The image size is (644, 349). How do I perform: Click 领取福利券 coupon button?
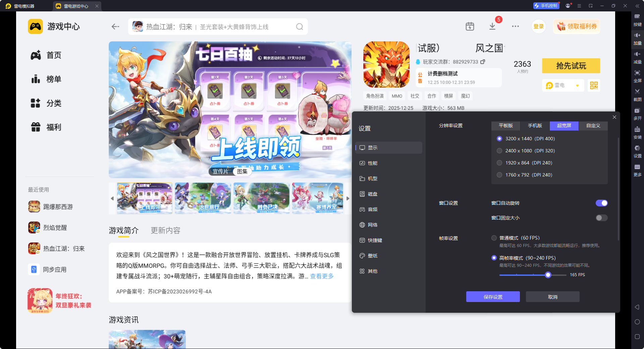tap(577, 27)
